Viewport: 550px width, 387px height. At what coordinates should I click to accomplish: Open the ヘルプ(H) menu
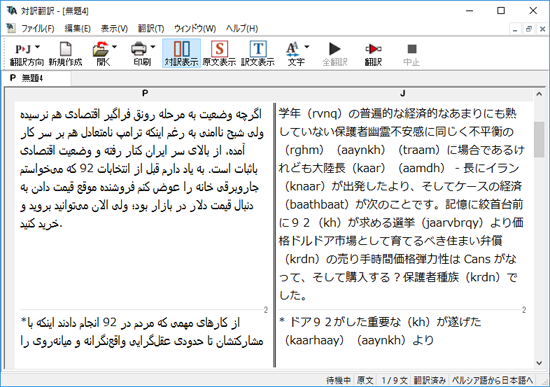[x=242, y=28]
